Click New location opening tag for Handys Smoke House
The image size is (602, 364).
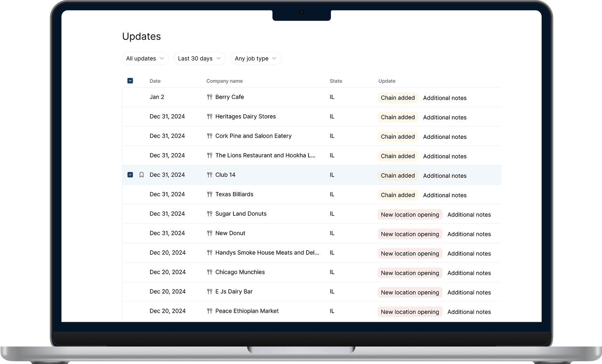tap(410, 253)
